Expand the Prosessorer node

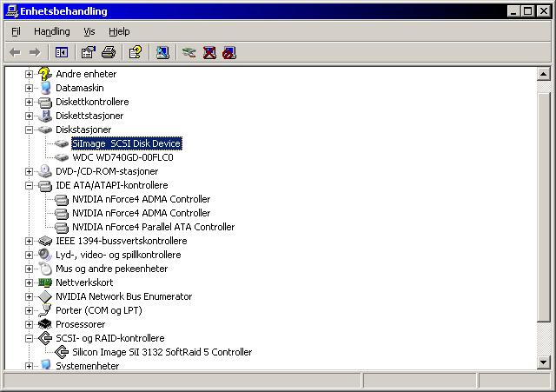pyautogui.click(x=29, y=324)
